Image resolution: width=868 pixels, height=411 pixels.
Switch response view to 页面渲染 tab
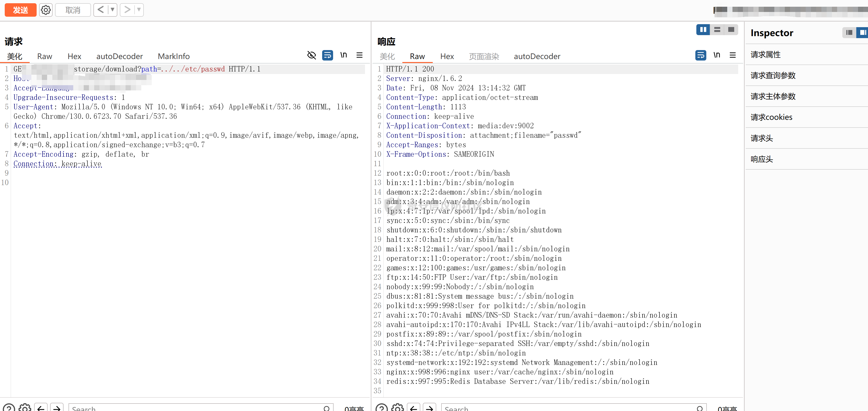coord(484,56)
